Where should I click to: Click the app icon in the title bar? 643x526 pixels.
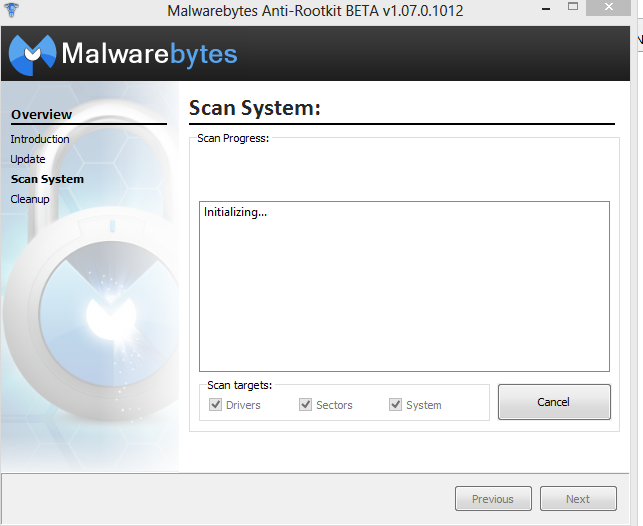pos(11,10)
